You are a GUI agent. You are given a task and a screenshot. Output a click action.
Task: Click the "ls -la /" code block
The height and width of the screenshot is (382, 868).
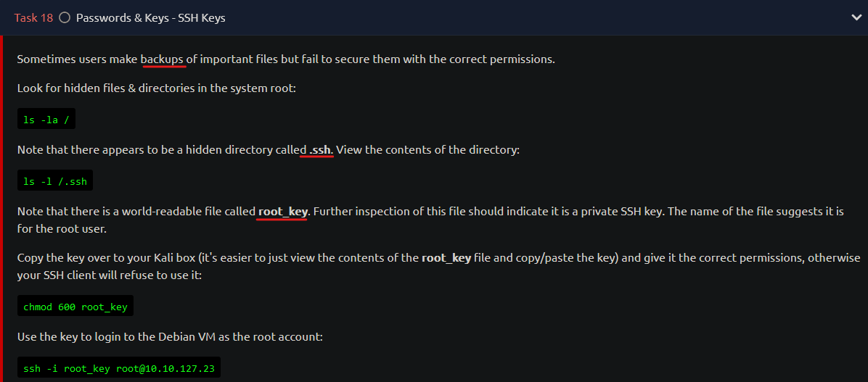(46, 118)
